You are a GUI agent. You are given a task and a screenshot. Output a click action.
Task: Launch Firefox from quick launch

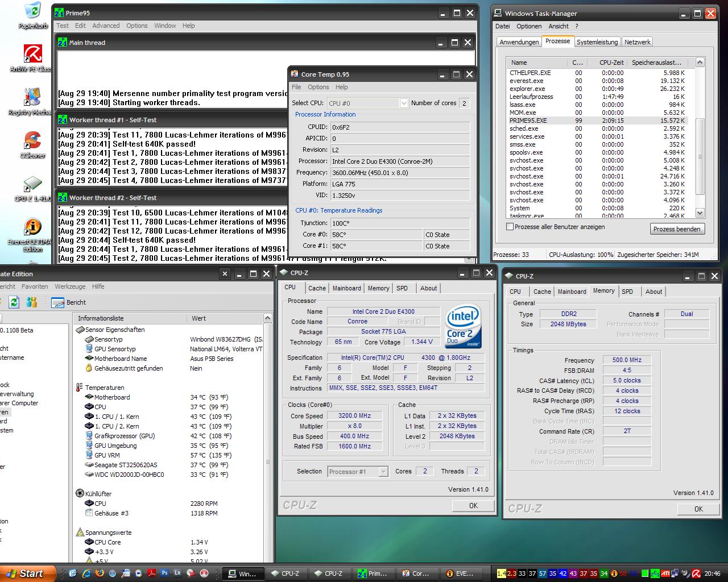pos(100,573)
